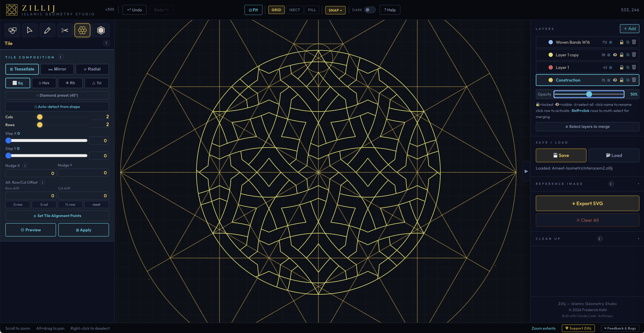Select the Pencil draw tool
Viewport: 644px width, 333px height.
tap(47, 30)
